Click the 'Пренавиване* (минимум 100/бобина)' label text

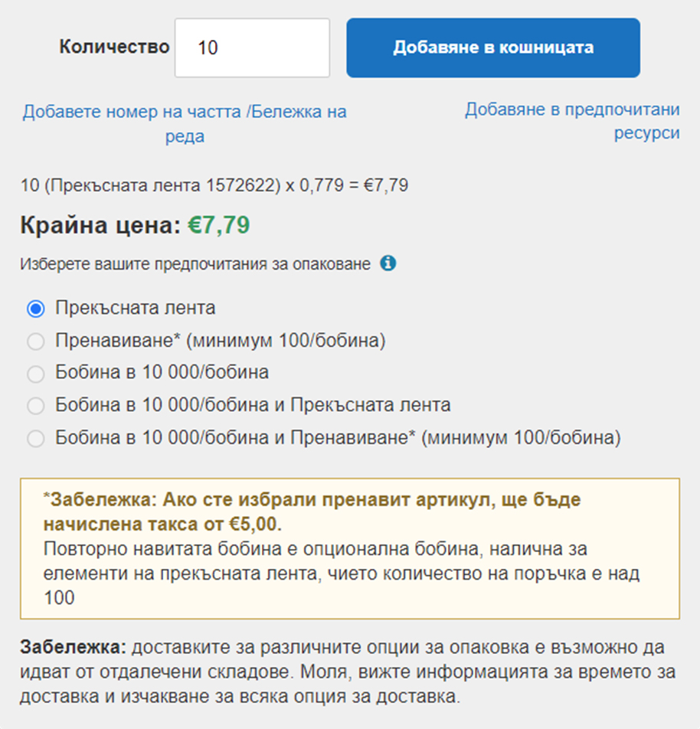click(x=221, y=341)
